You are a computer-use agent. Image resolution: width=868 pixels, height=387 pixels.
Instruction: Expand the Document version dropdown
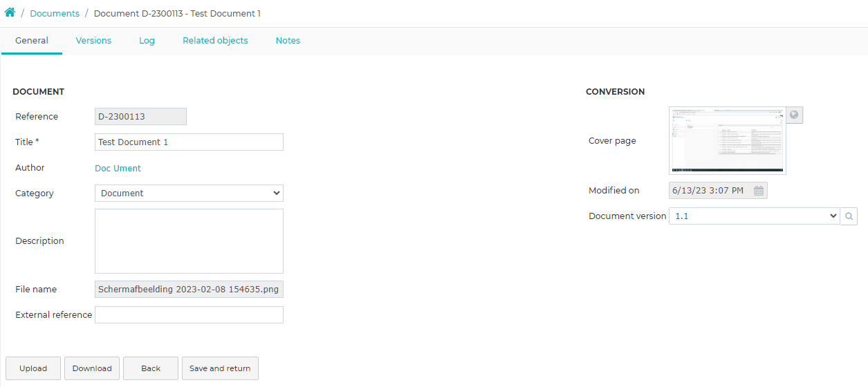(755, 216)
